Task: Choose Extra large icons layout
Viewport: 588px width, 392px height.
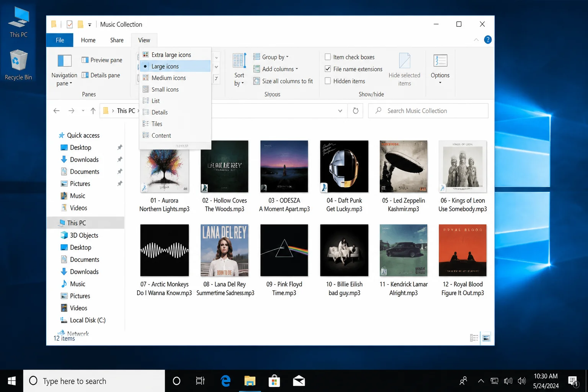Action: click(175, 55)
